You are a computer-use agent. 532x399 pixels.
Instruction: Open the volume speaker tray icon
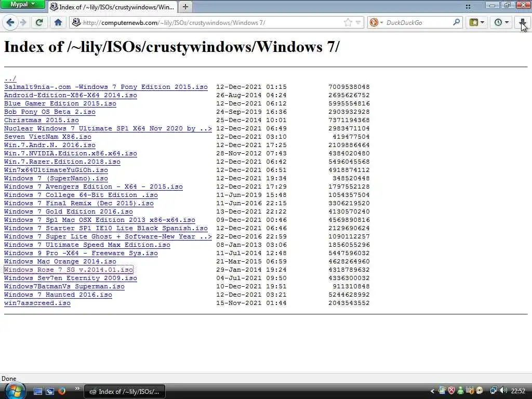(503, 391)
